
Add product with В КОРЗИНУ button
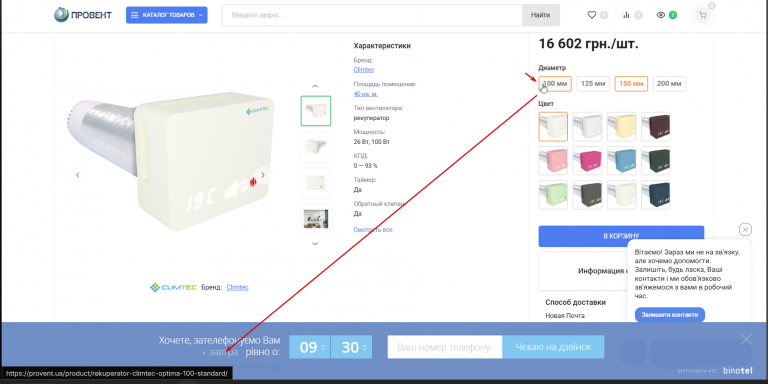621,236
